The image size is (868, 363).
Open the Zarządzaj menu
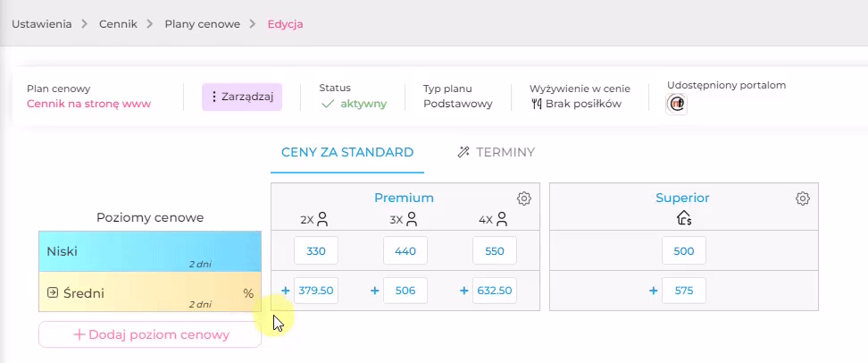tap(242, 97)
